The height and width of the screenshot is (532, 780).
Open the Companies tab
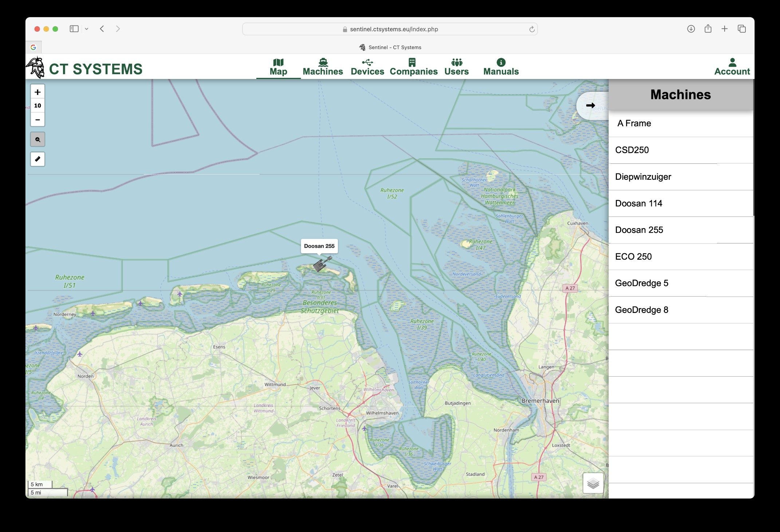coord(413,67)
